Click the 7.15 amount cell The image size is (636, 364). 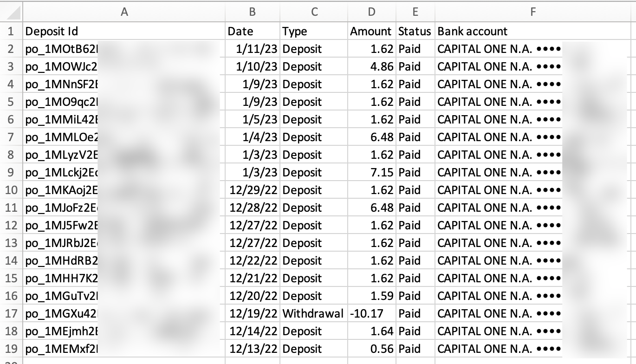click(382, 173)
